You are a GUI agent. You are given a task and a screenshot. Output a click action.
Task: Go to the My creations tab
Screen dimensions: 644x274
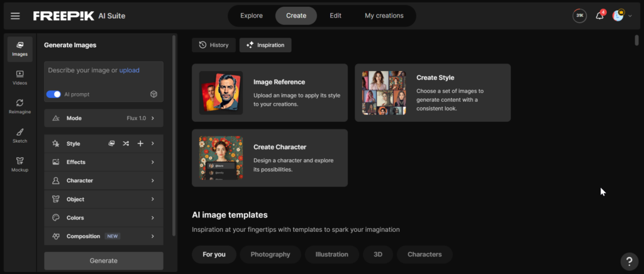coord(384,16)
